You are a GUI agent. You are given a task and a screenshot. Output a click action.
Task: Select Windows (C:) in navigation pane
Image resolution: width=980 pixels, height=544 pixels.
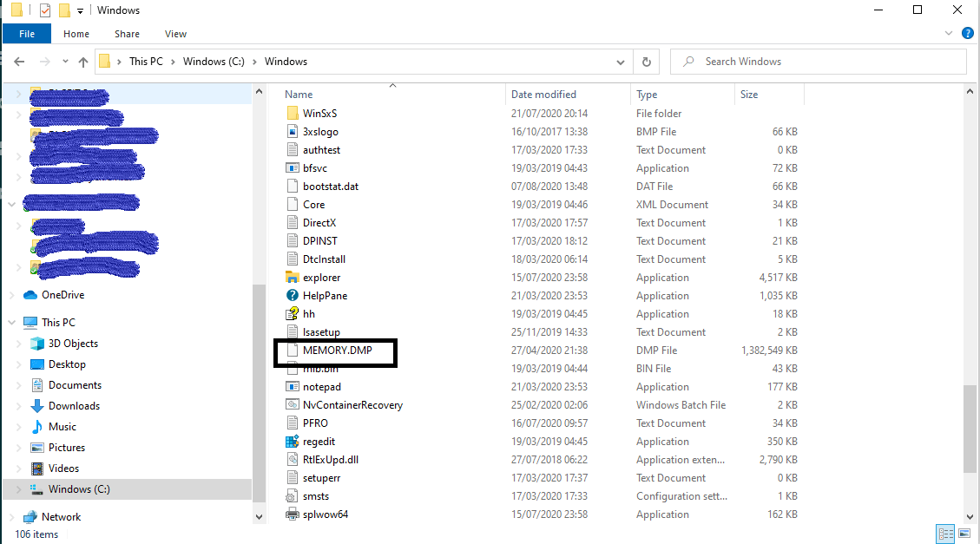pyautogui.click(x=79, y=489)
